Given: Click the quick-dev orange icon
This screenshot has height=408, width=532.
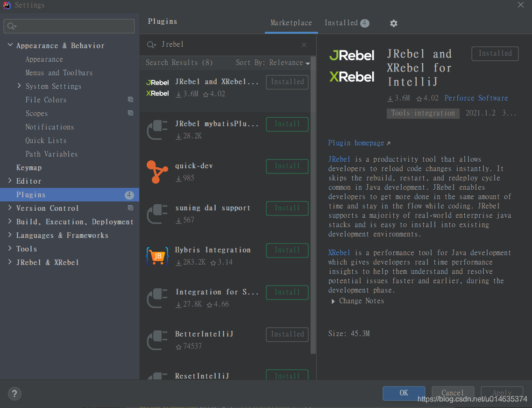Looking at the screenshot, I should coord(157,172).
